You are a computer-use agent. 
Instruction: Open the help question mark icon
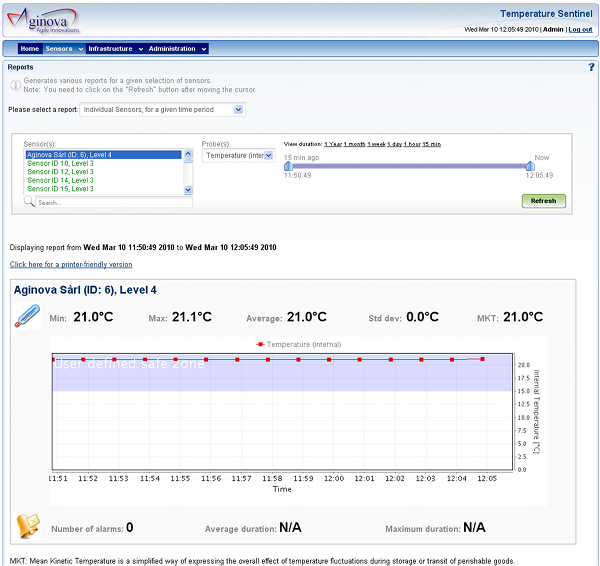tap(591, 67)
